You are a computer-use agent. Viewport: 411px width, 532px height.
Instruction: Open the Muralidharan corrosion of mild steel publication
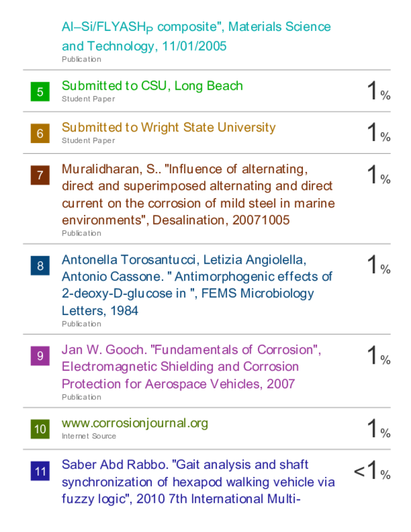pos(199,194)
